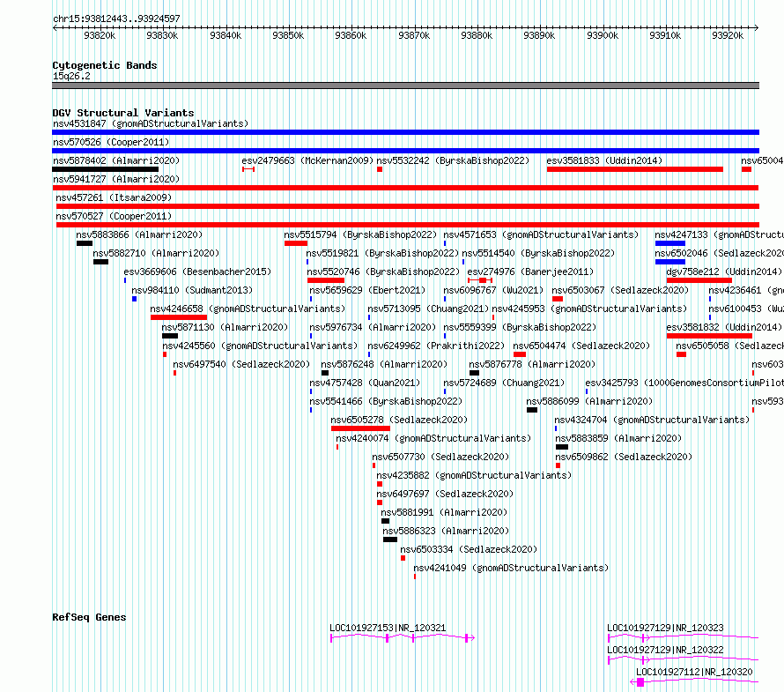The image size is (784, 692).
Task: Click the red bar under nsv5515794
Action: pos(296,243)
